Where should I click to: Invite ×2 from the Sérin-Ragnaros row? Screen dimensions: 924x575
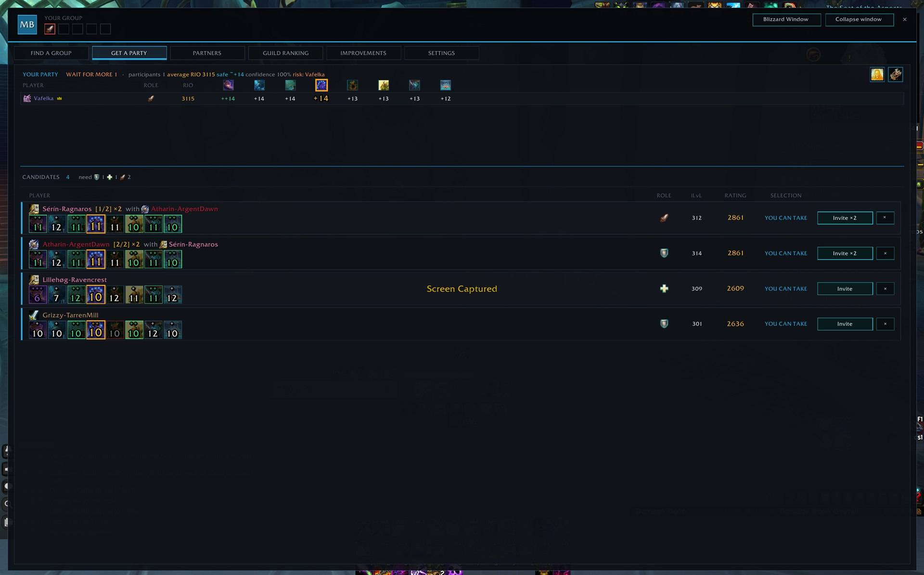coord(845,218)
